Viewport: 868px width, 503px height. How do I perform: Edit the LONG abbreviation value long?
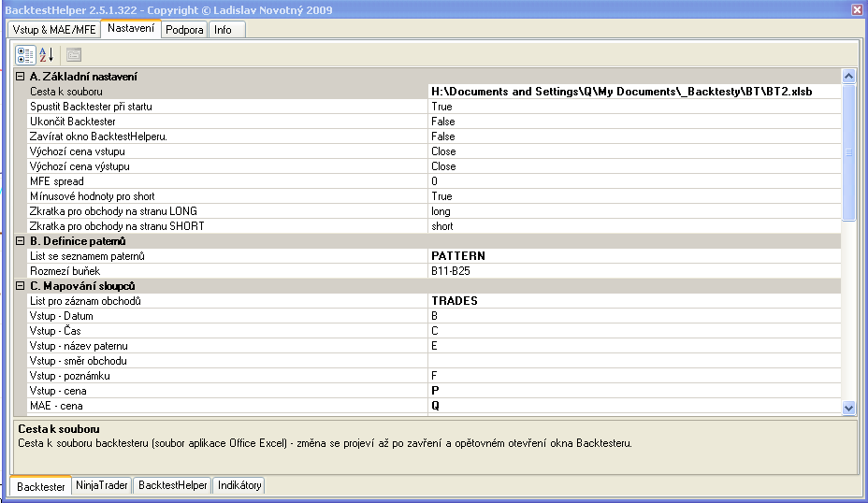click(634, 210)
